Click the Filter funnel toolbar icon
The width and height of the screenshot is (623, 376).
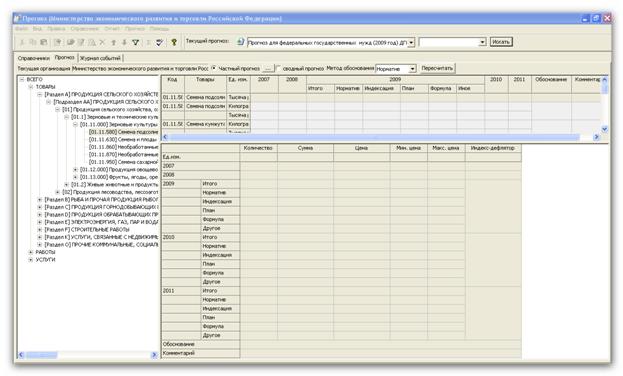click(135, 42)
